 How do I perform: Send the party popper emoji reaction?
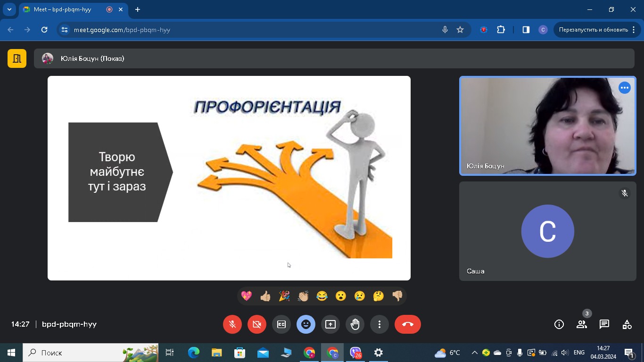point(284,296)
